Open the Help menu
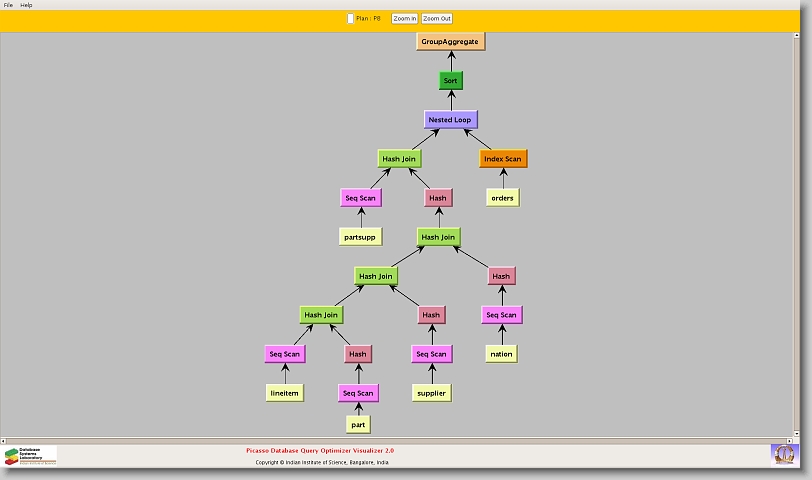Viewport: 812px width, 480px height. (x=26, y=5)
